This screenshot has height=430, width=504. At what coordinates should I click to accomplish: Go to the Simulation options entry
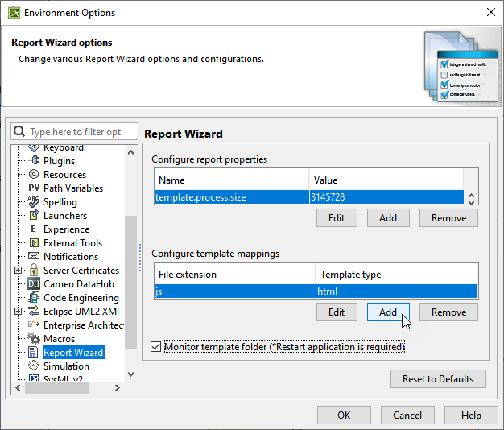[66, 366]
